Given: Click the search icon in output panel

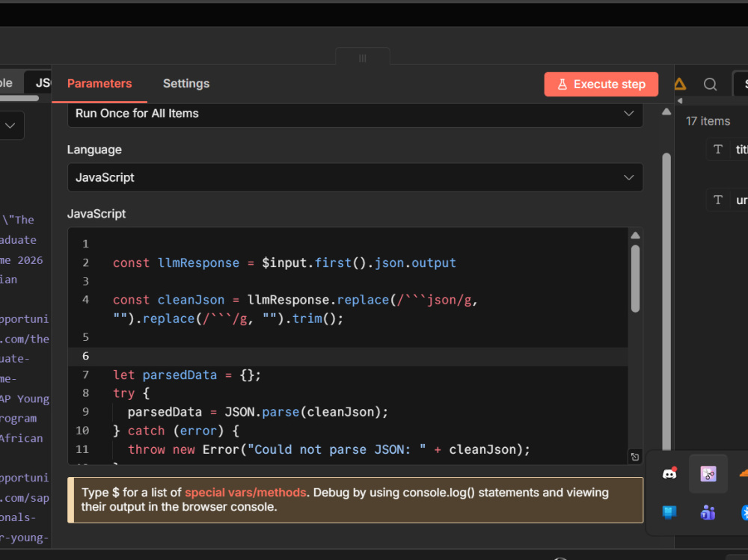Looking at the screenshot, I should click(x=710, y=84).
